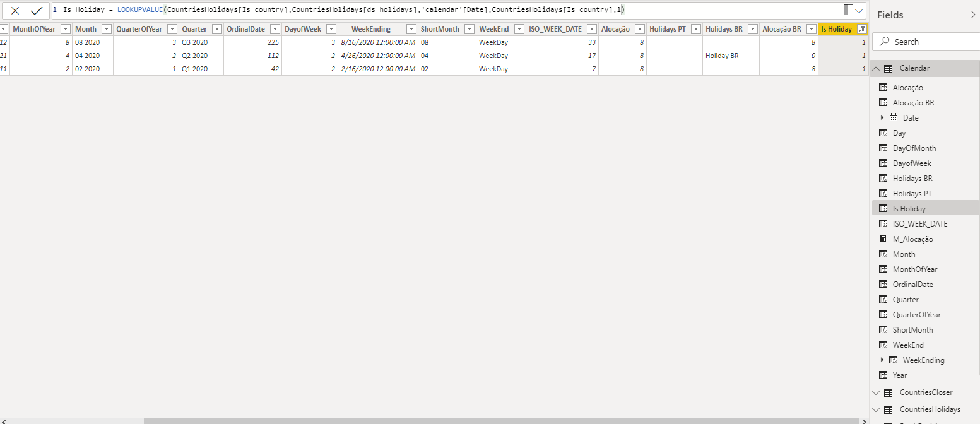Select the MonthOfYear field in Fields list
The height and width of the screenshot is (424, 980).
pos(915,269)
